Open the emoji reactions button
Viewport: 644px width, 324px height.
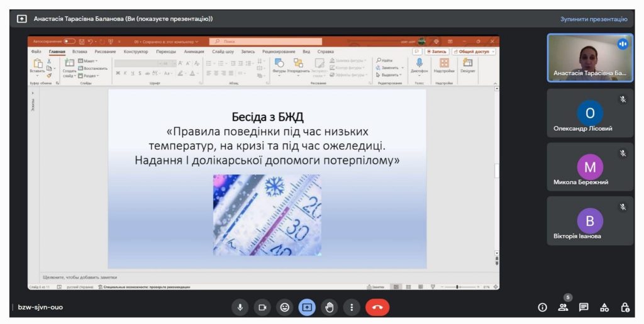(284, 307)
